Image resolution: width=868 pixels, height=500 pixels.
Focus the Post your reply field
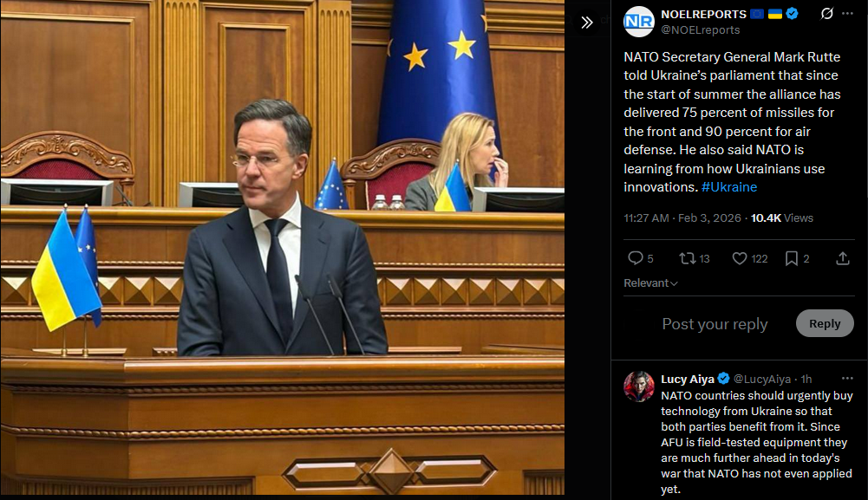pyautogui.click(x=715, y=324)
